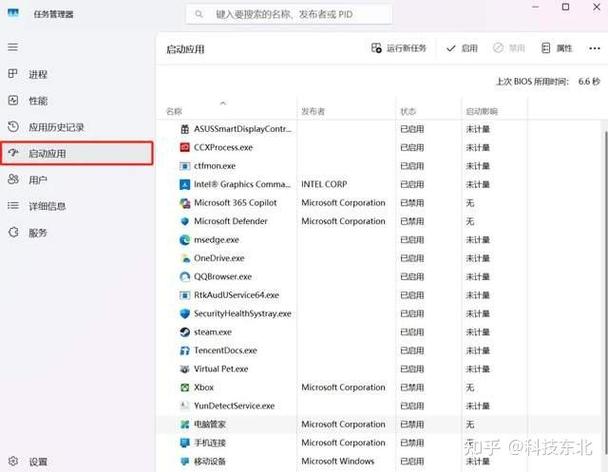Click Xbox row's Microsoft Corporation publisher
608x472 pixels.
(343, 387)
